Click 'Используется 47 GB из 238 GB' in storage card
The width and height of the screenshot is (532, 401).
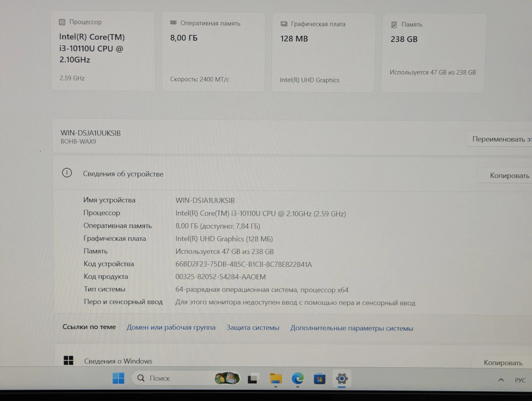tap(433, 72)
